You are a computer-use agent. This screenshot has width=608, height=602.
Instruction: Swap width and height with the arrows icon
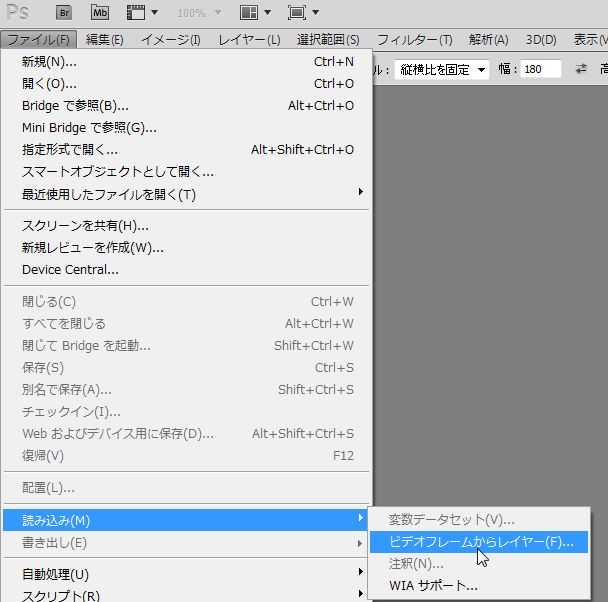coord(581,69)
